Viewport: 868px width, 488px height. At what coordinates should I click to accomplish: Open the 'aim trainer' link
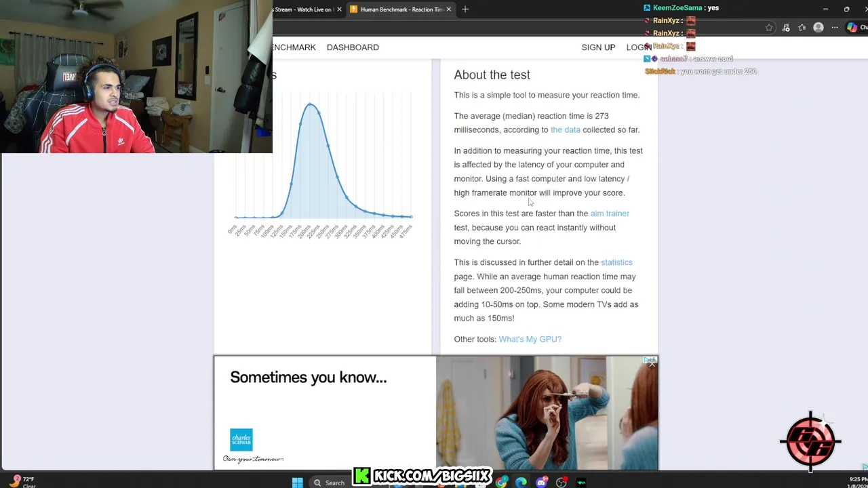point(610,213)
